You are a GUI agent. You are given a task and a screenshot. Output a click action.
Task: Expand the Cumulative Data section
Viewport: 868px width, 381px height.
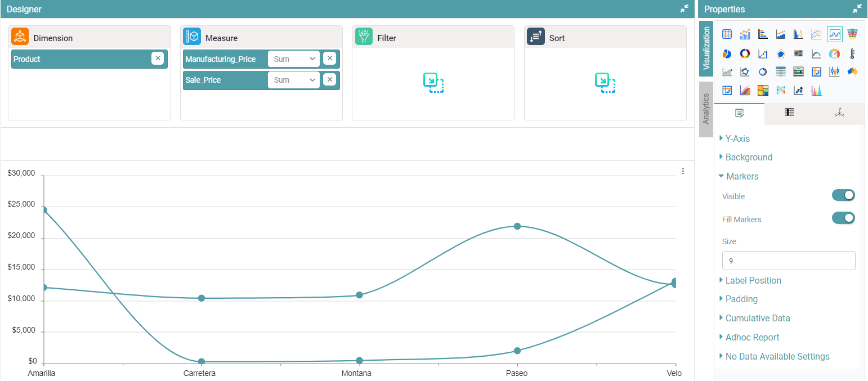(x=757, y=318)
